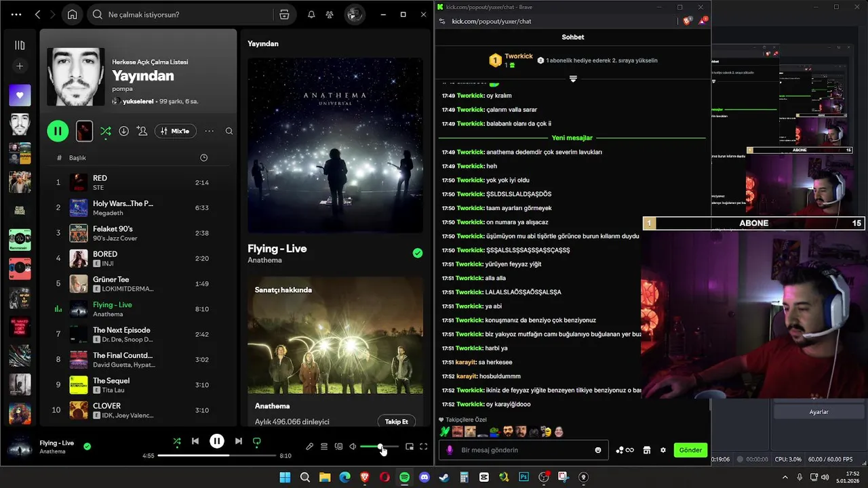The width and height of the screenshot is (868, 488).
Task: Open more options for the Yayından playlist
Action: [x=210, y=131]
